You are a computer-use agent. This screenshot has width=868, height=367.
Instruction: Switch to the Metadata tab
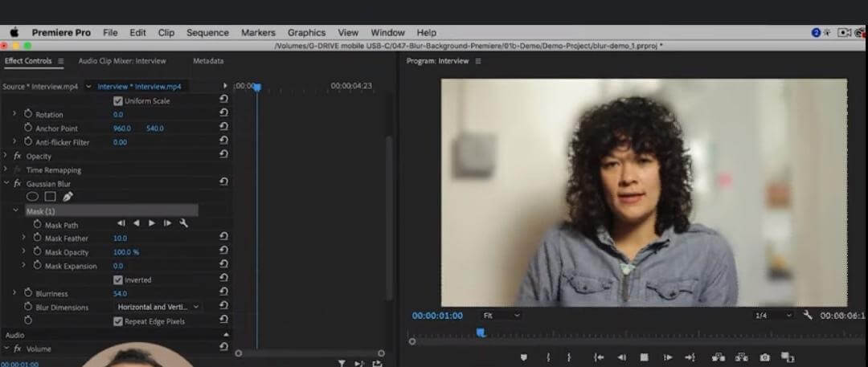[x=208, y=61]
